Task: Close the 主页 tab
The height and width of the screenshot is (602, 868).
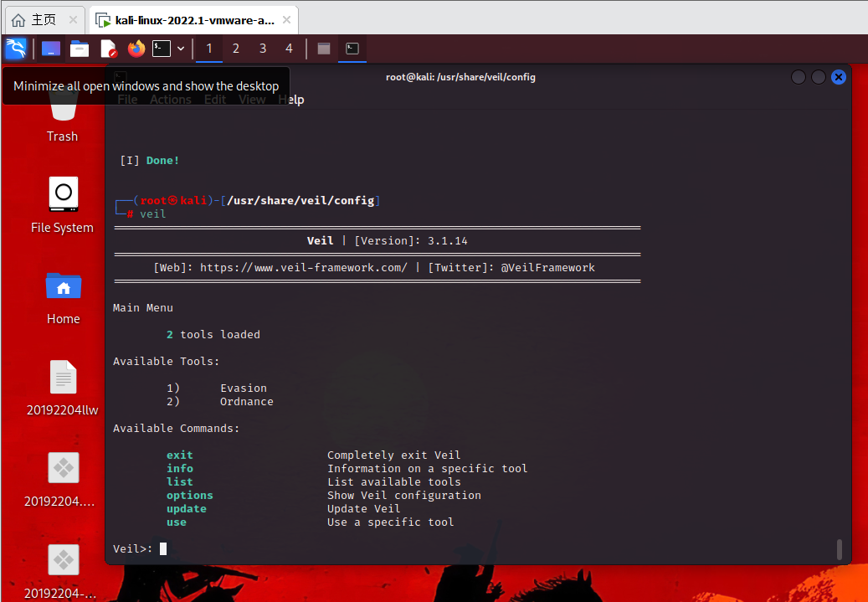Action: tap(73, 20)
